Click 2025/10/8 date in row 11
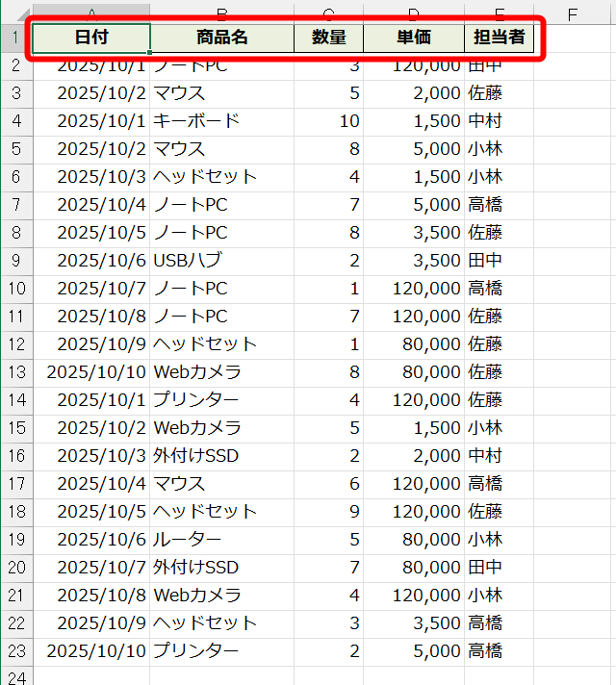This screenshot has width=616, height=685. pos(91,317)
